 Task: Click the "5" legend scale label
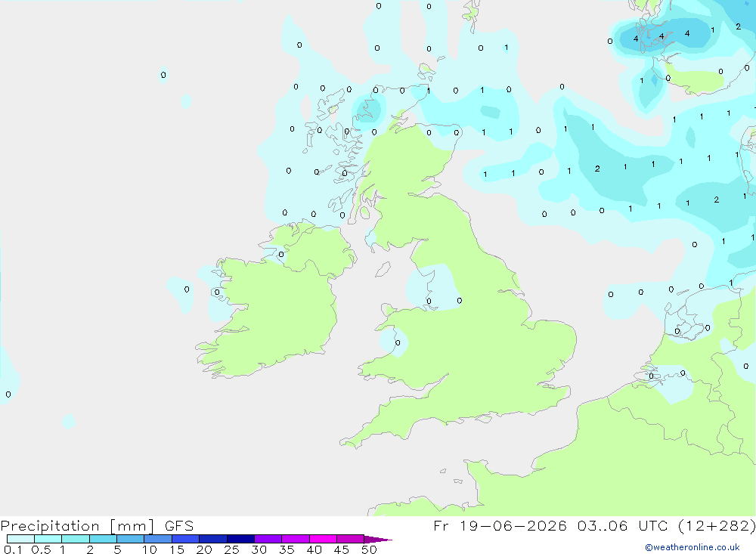tap(117, 549)
